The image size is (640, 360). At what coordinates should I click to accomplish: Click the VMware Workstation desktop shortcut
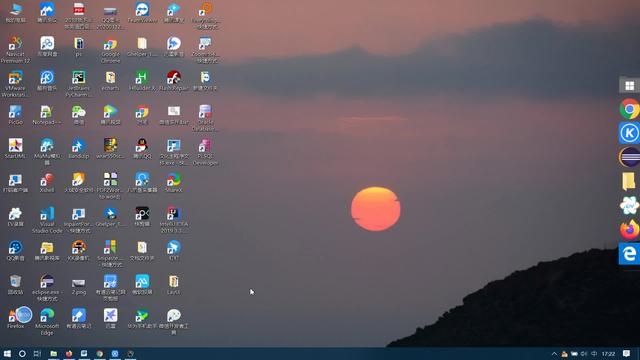click(x=16, y=83)
